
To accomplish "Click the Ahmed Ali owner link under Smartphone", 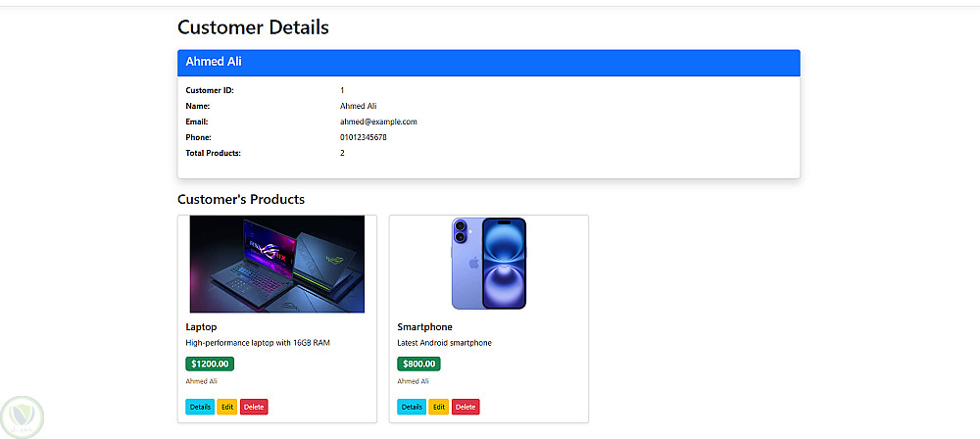I will 413,381.
